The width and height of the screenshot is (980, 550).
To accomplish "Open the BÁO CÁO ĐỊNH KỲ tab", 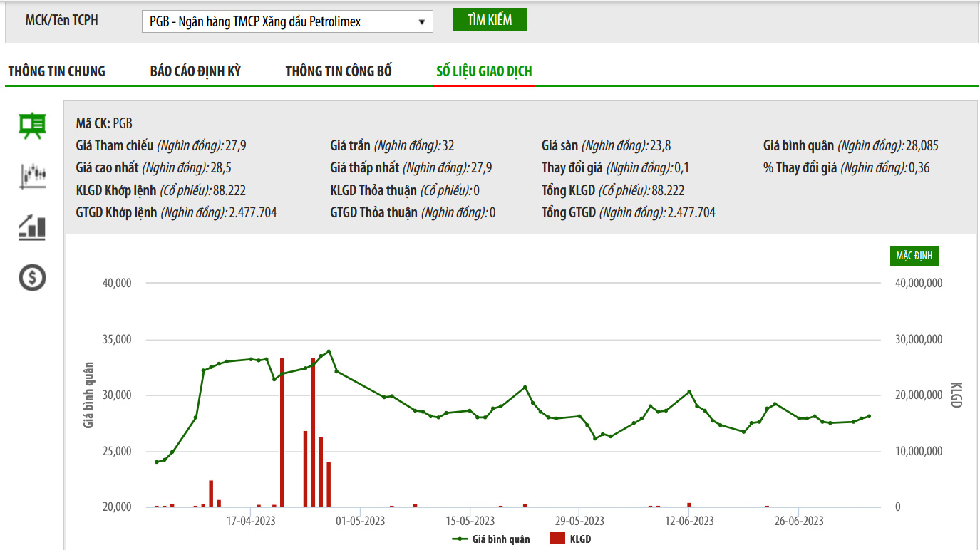I will [195, 71].
